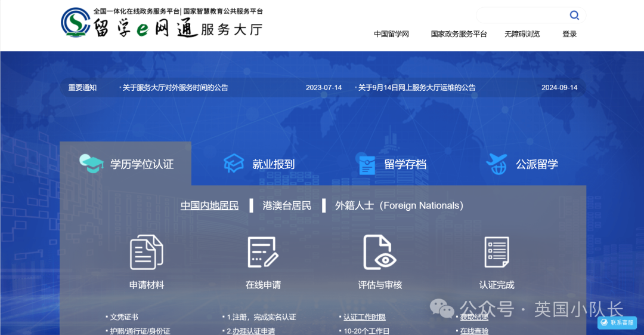Click the 认证工作时限 link
The image size is (644, 335).
[365, 317]
